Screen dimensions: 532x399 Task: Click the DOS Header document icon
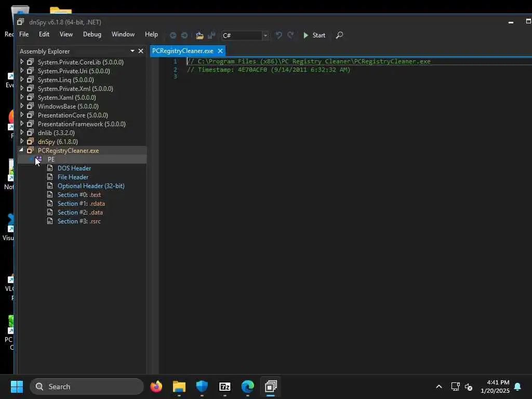point(50,168)
